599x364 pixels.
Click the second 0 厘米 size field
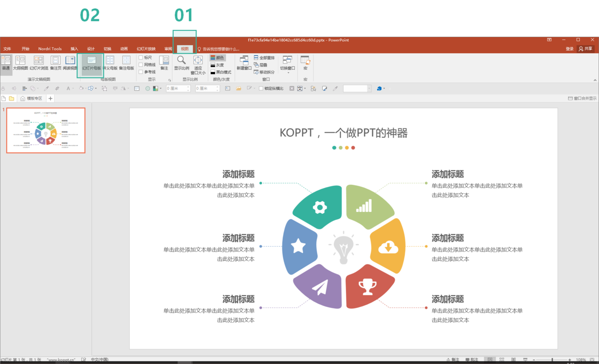(207, 88)
